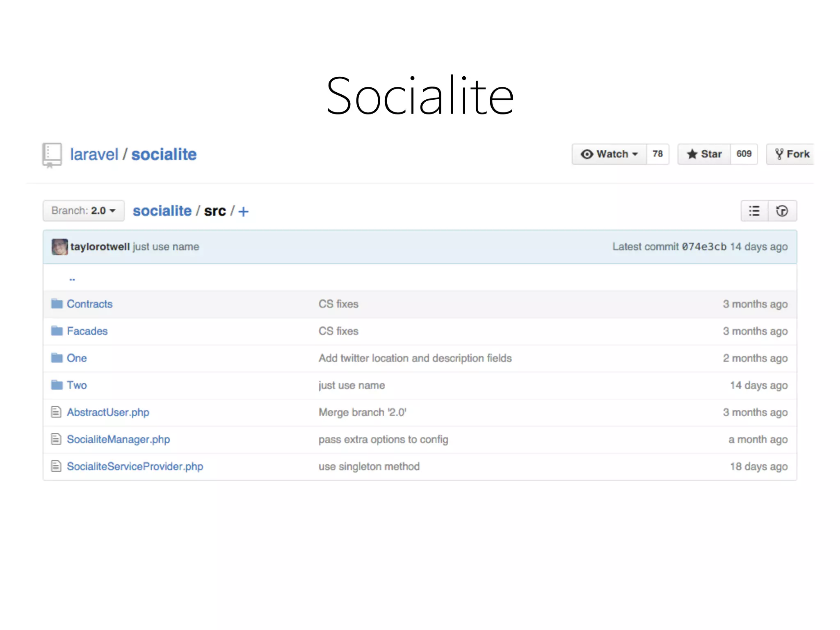Open the 'just use name' latest commit message
840x630 pixels.
click(x=166, y=247)
